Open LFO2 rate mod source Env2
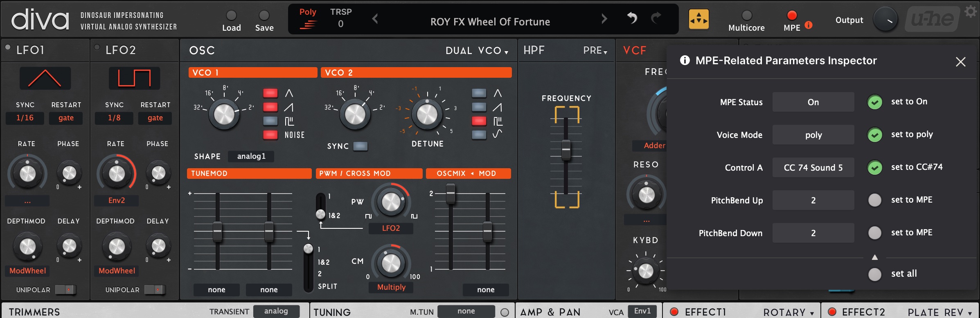The height and width of the screenshot is (318, 980). [x=117, y=201]
